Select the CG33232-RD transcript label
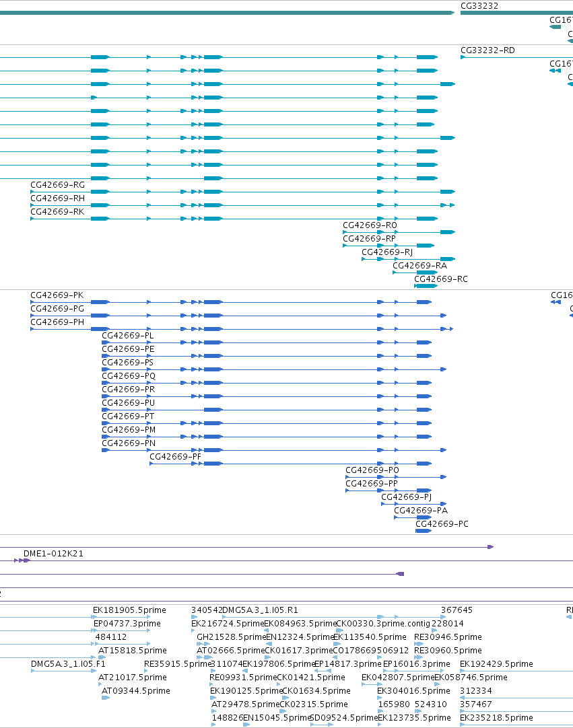 coord(487,50)
